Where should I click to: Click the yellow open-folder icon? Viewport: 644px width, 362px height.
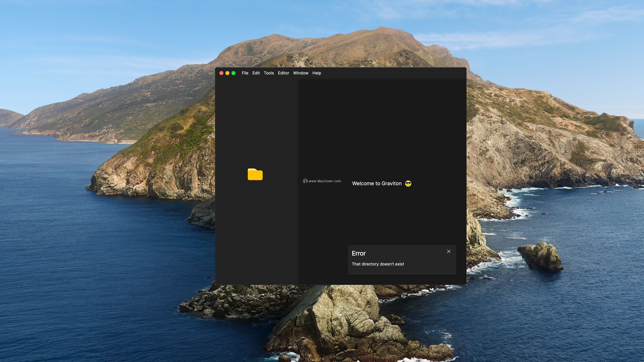(255, 174)
